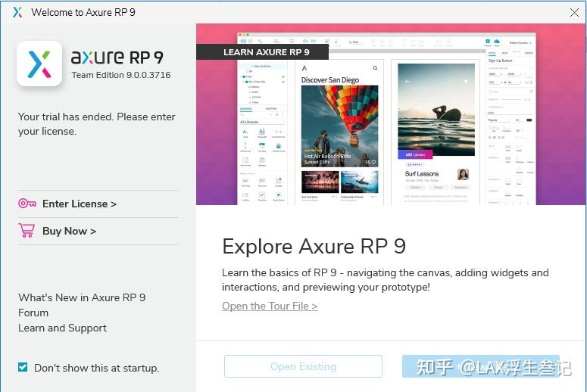The height and width of the screenshot is (392, 587).
Task: Open Buy Now link
Action: tap(69, 231)
